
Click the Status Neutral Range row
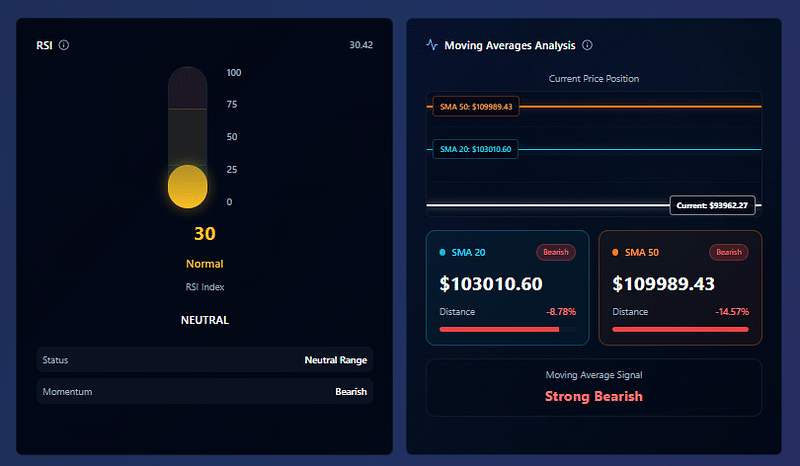204,360
